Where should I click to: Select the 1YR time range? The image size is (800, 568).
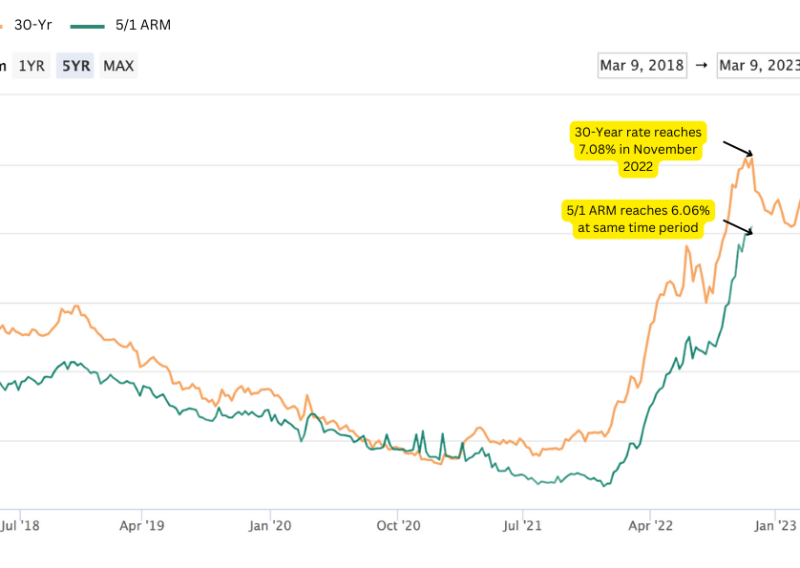pyautogui.click(x=31, y=66)
